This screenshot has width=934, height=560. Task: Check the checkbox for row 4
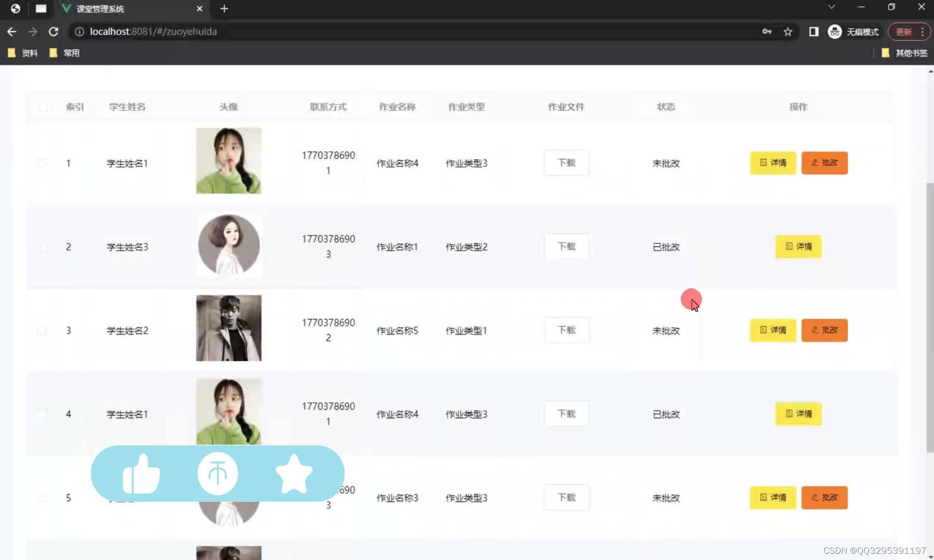tap(42, 414)
